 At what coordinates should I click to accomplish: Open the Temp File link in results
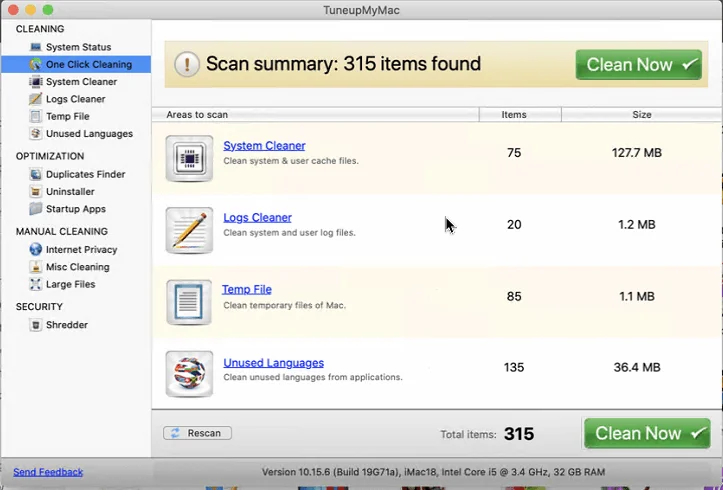(x=247, y=290)
